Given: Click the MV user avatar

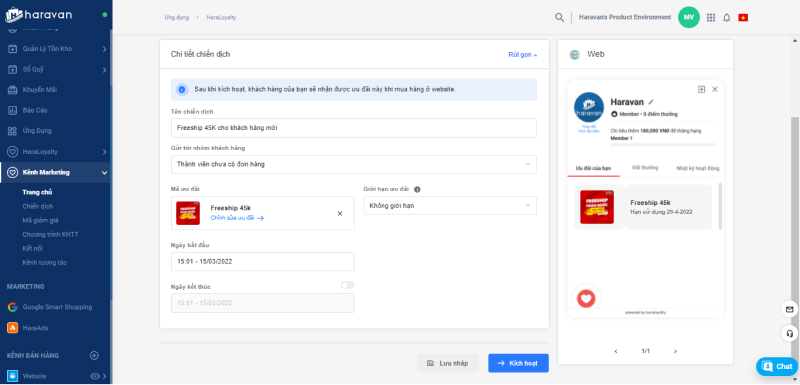Looking at the screenshot, I should (689, 17).
